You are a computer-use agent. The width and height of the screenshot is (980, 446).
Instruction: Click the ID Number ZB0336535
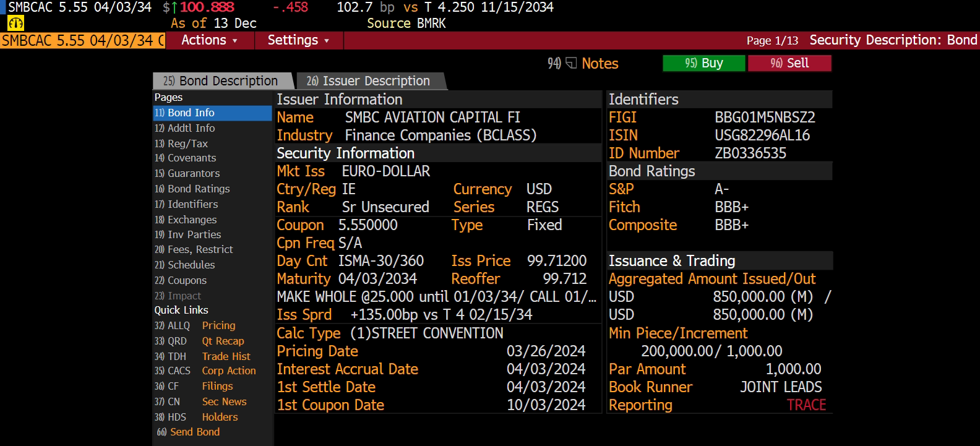[x=750, y=153]
